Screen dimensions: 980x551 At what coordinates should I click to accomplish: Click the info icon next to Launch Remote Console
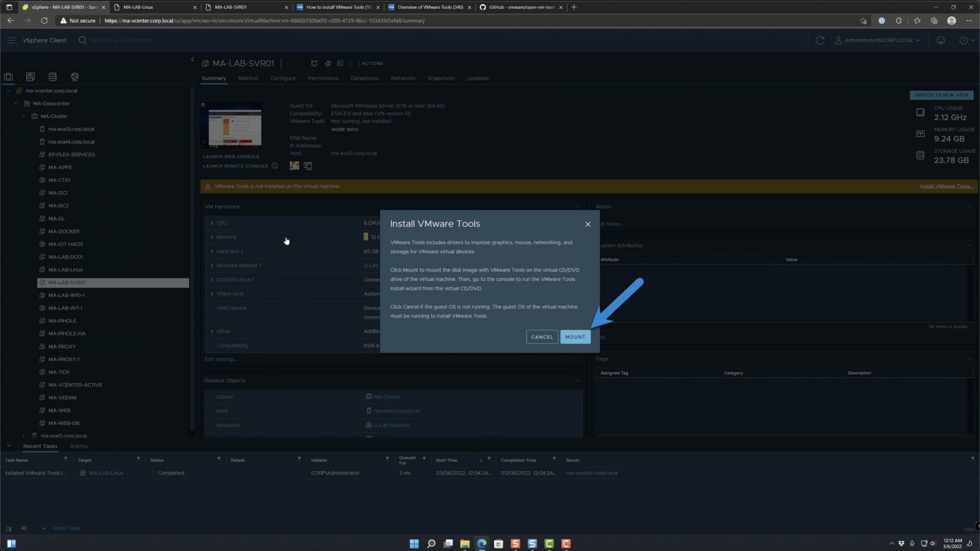click(275, 166)
